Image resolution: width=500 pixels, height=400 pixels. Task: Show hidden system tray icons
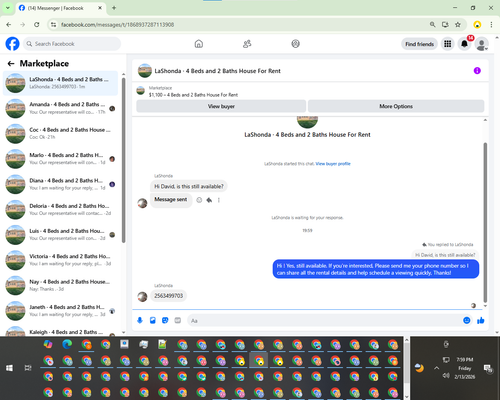coord(436,368)
